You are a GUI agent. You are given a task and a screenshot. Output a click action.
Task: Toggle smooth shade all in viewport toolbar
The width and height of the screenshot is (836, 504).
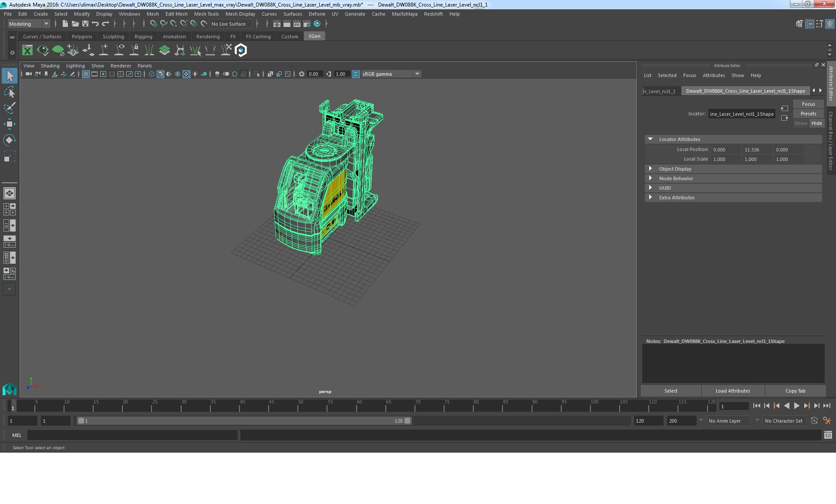(160, 74)
